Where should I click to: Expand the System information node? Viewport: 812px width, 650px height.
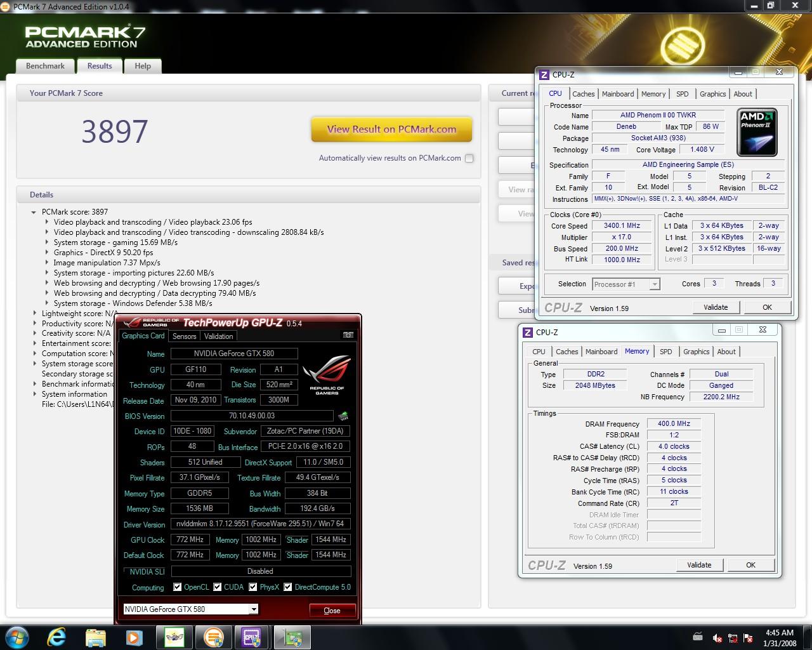click(x=35, y=394)
